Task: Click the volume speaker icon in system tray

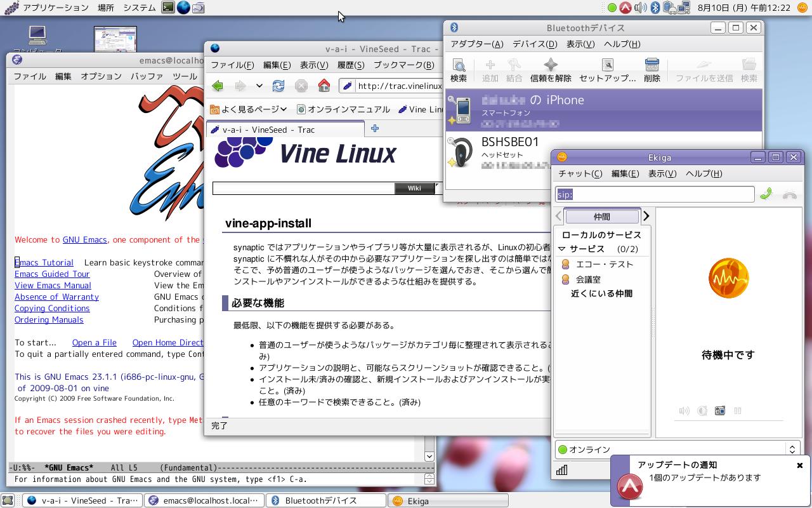Action: (640, 8)
